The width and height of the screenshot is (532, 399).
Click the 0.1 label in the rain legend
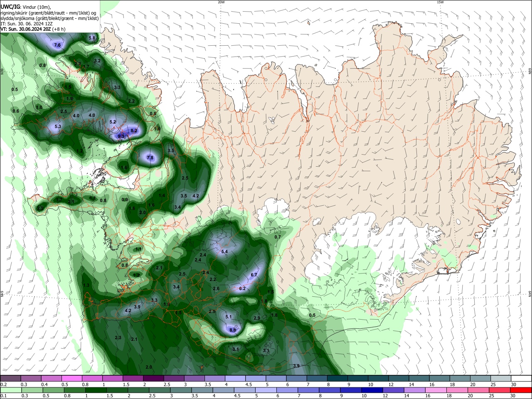tap(3, 396)
